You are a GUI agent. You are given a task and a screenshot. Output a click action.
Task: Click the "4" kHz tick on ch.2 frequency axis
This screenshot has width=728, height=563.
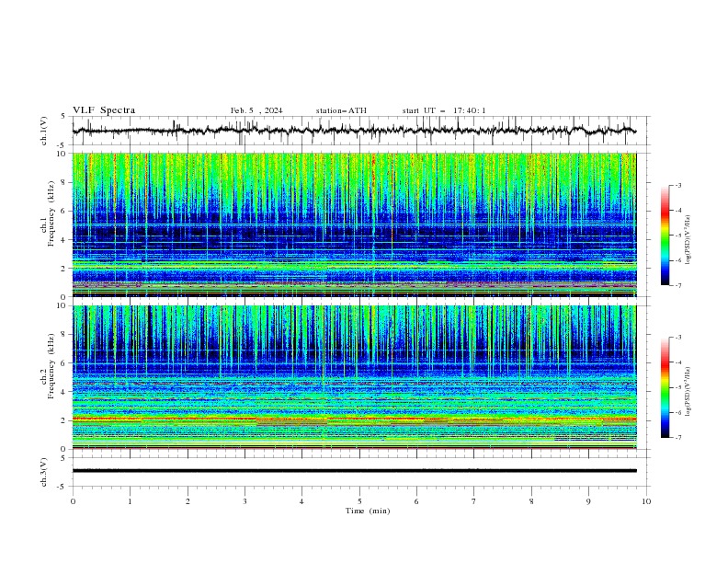(64, 392)
